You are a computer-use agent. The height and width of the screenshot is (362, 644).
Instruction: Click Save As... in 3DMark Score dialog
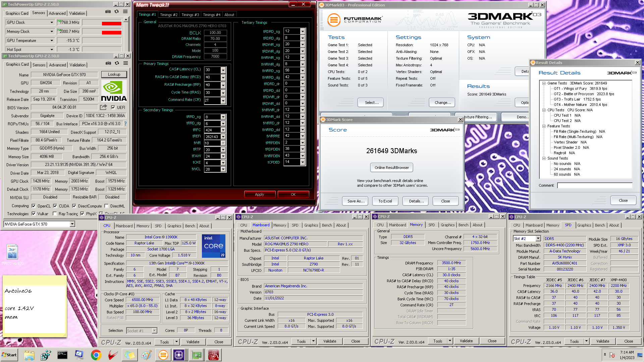[356, 201]
